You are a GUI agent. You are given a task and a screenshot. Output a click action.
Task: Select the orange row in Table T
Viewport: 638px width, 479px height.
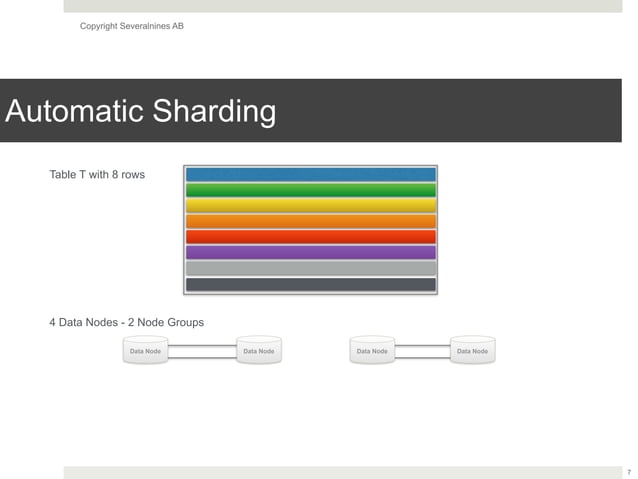coord(310,221)
